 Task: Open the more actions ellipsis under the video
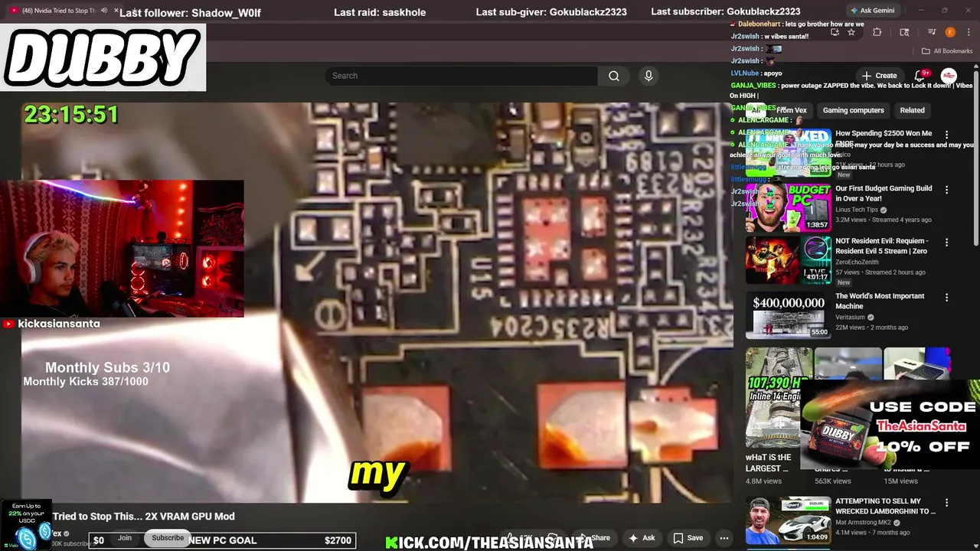pyautogui.click(x=724, y=538)
